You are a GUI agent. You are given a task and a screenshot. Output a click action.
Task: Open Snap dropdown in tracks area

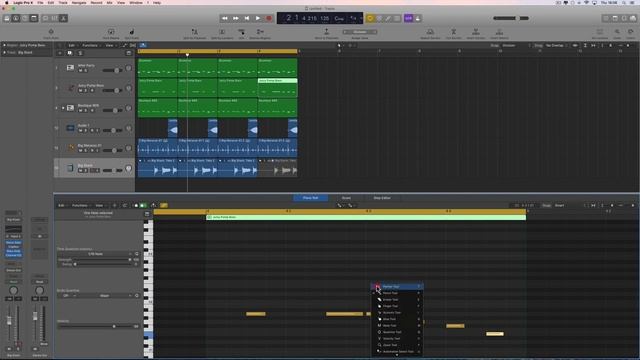tap(516, 45)
